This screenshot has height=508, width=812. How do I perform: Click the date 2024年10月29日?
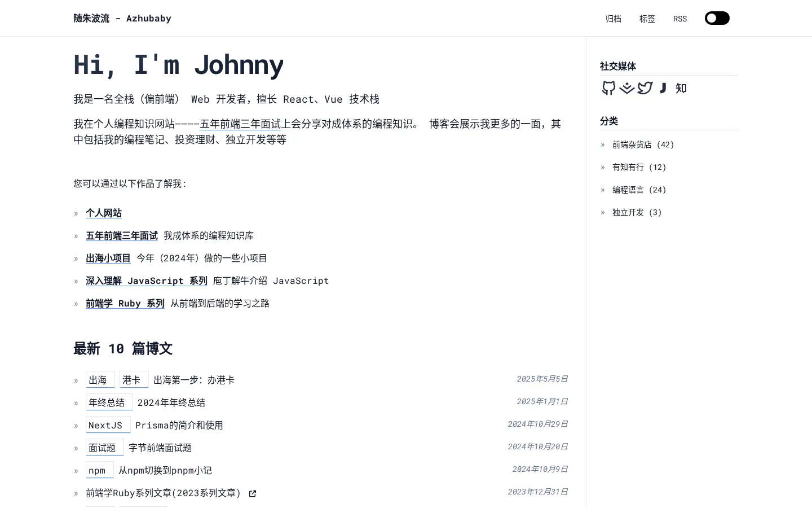point(538,424)
